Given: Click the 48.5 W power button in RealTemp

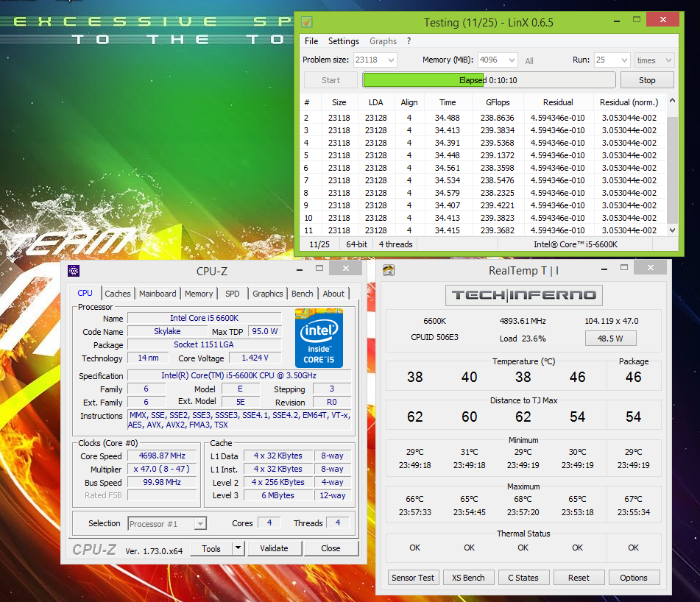Looking at the screenshot, I should tap(610, 339).
